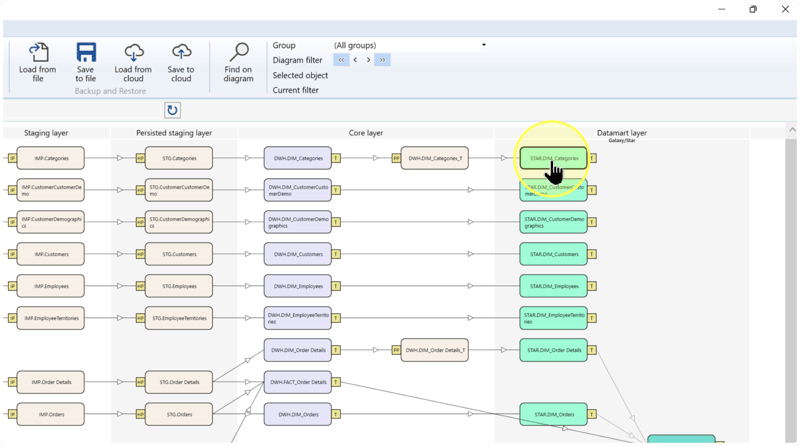The height and width of the screenshot is (446, 800).
Task: Click the Save to file icon
Action: point(86,52)
